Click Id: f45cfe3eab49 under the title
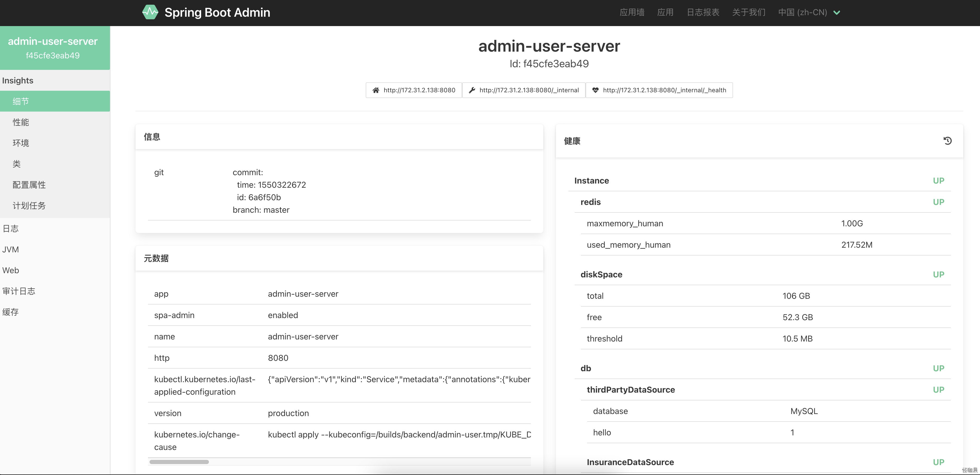Viewport: 980px width, 475px height. (549, 64)
